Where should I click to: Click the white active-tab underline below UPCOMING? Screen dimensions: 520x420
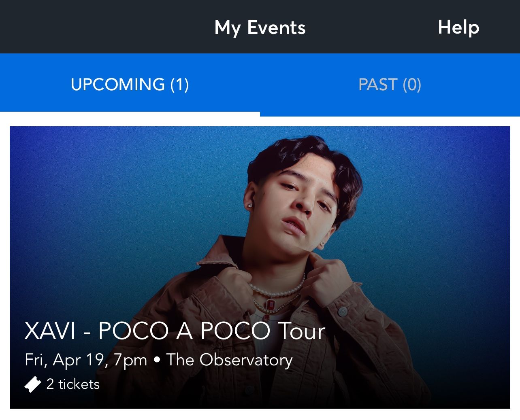[130, 114]
